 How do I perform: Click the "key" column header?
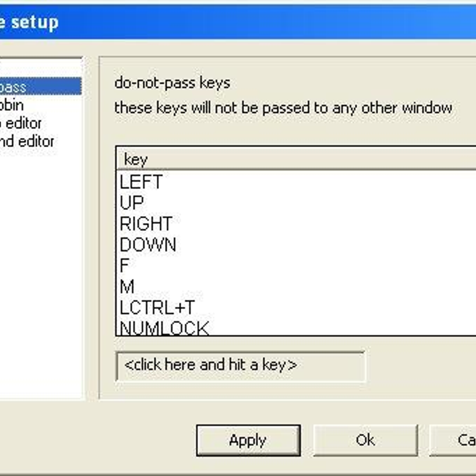(136, 159)
